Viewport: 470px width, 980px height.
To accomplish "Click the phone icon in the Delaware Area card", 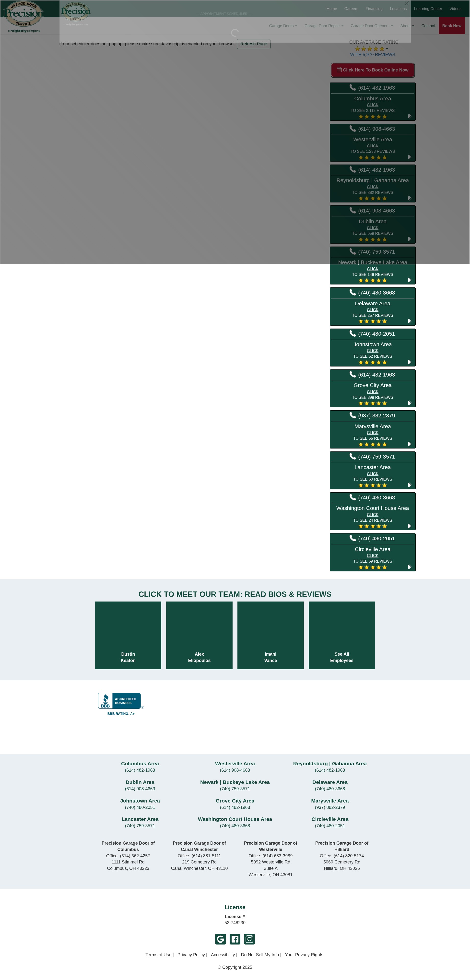I will click(x=353, y=292).
